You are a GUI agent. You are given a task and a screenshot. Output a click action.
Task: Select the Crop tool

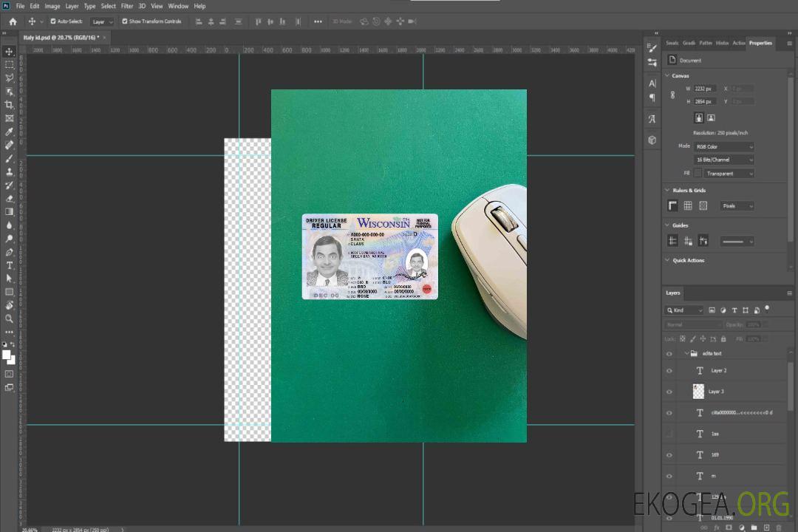(10, 105)
